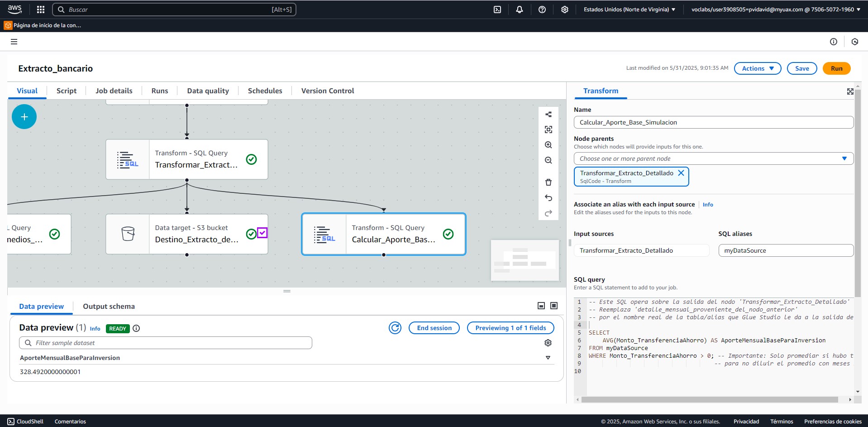The image size is (868, 427).
Task: Fit the graph to view
Action: pos(548,130)
